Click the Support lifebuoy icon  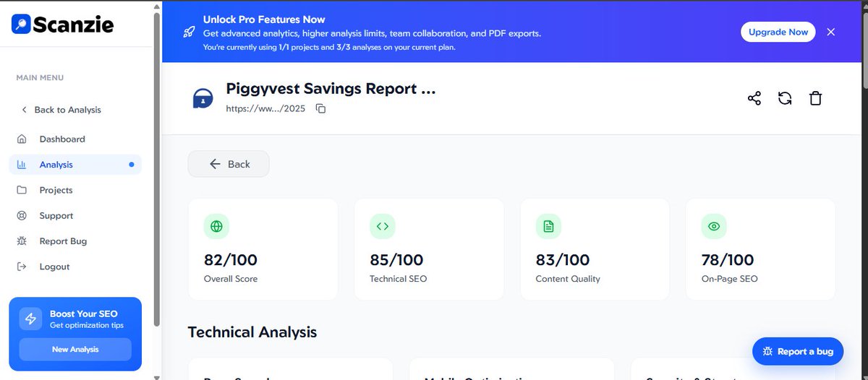(x=22, y=215)
